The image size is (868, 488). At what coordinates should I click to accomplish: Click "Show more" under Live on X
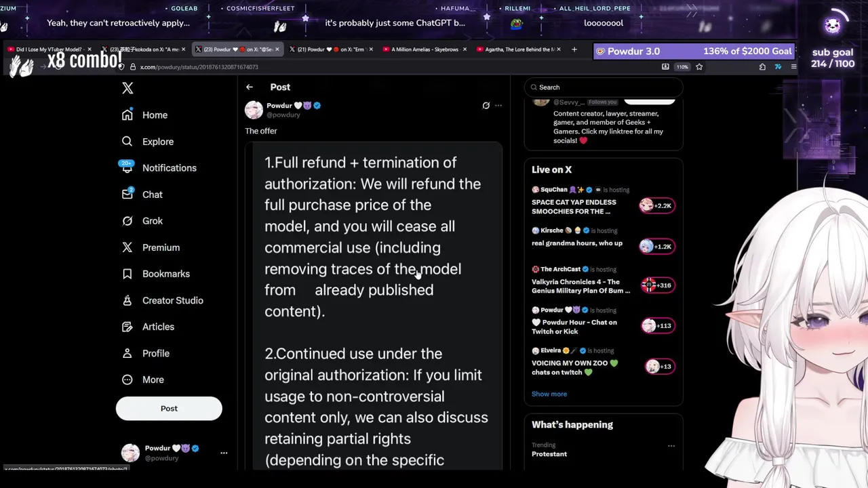(549, 394)
